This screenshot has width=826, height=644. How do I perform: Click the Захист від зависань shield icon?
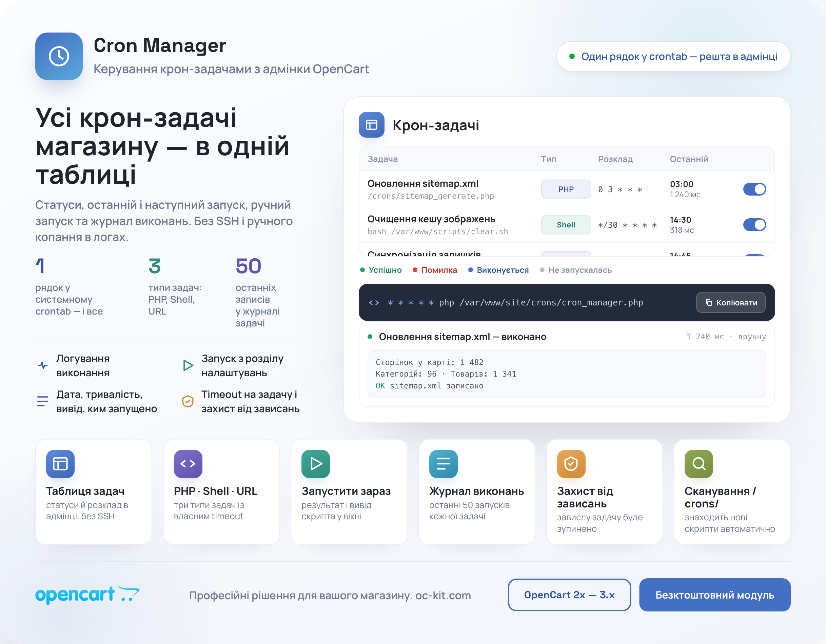point(571,464)
